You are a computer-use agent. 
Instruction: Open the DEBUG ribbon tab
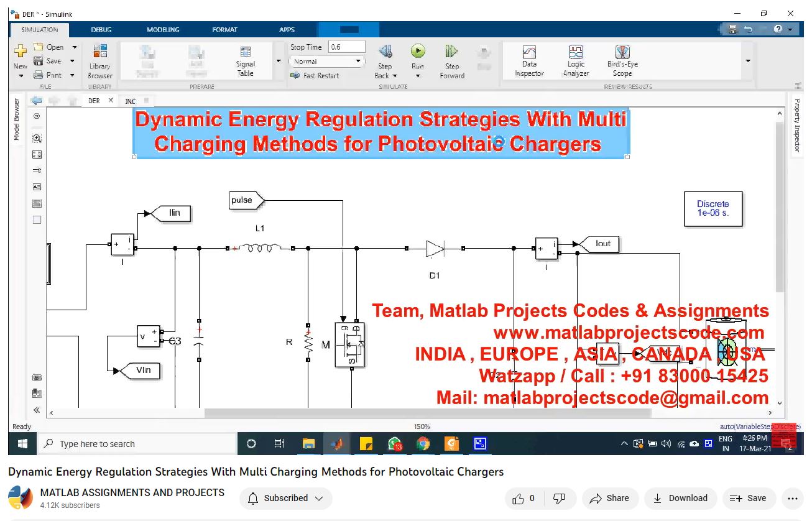coord(101,29)
